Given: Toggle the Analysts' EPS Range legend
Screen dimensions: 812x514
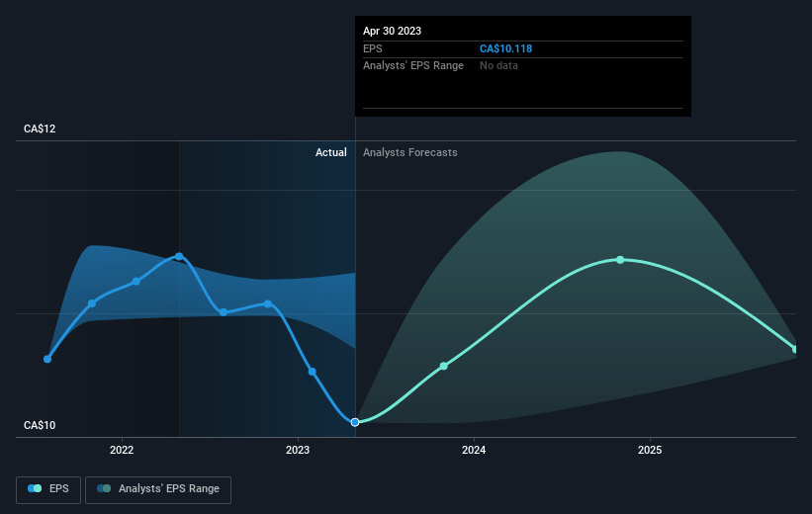Looking at the screenshot, I should coord(158,489).
